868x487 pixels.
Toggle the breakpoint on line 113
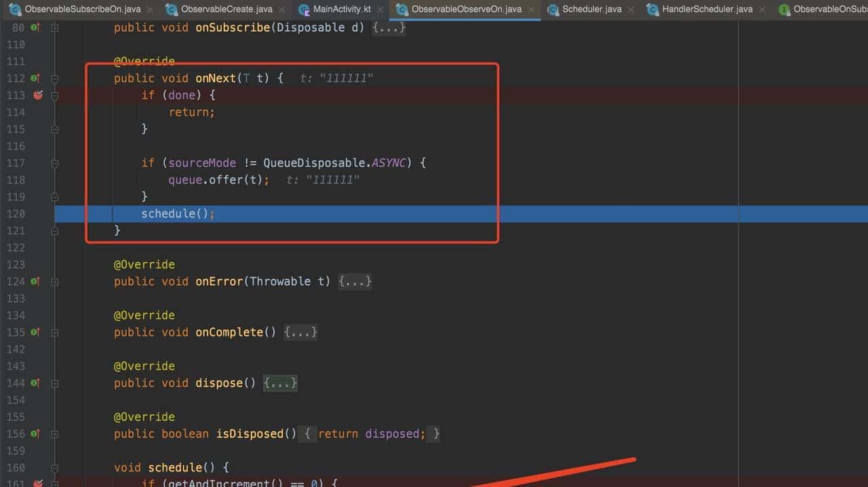pyautogui.click(x=38, y=95)
